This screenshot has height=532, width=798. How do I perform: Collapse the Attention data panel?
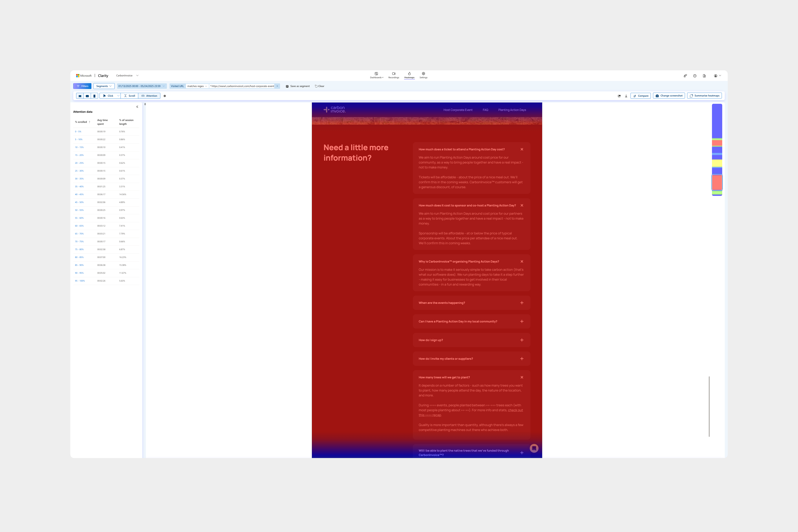(137, 107)
